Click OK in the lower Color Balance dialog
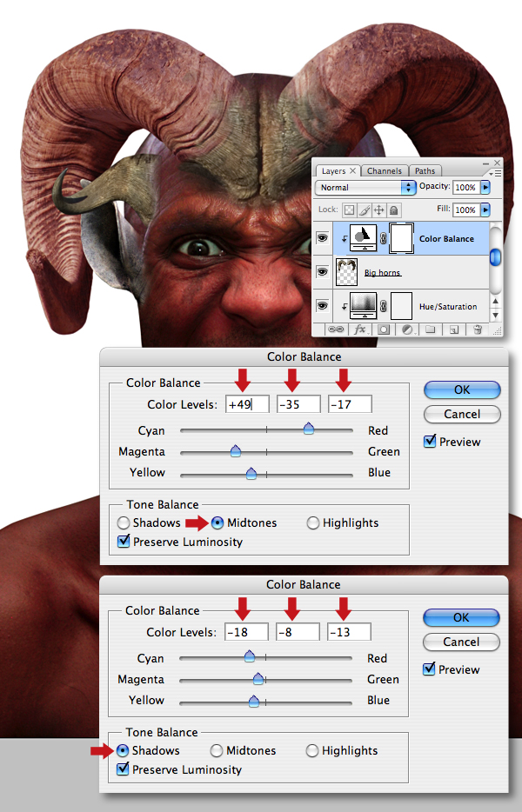 (461, 618)
